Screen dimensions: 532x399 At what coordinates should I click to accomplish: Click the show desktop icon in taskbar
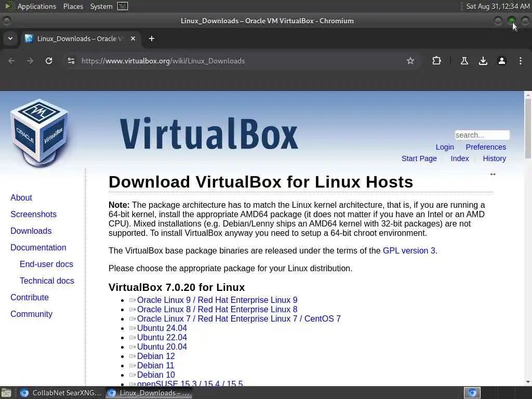point(6,393)
